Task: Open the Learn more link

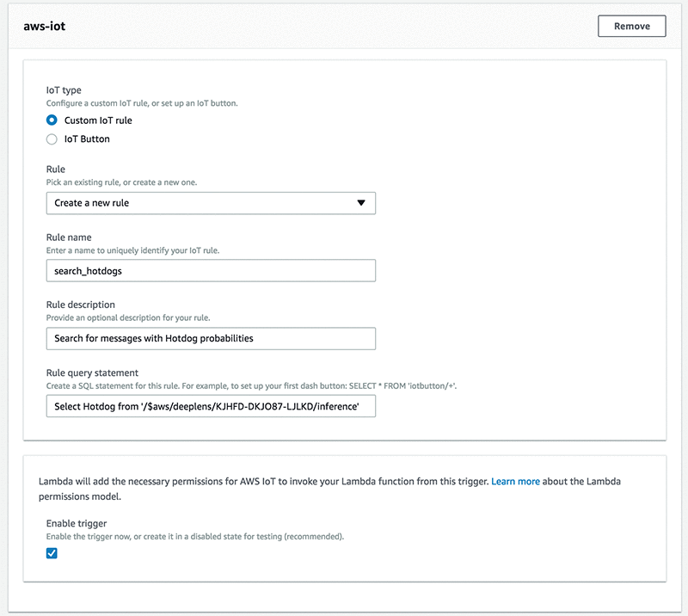Action: click(x=515, y=482)
